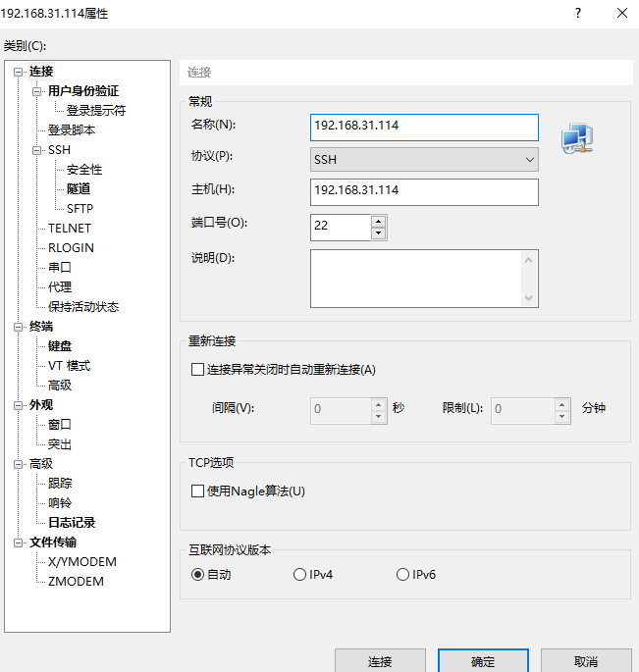Confirm with the 确定 button
639x672 pixels.
pos(483,661)
